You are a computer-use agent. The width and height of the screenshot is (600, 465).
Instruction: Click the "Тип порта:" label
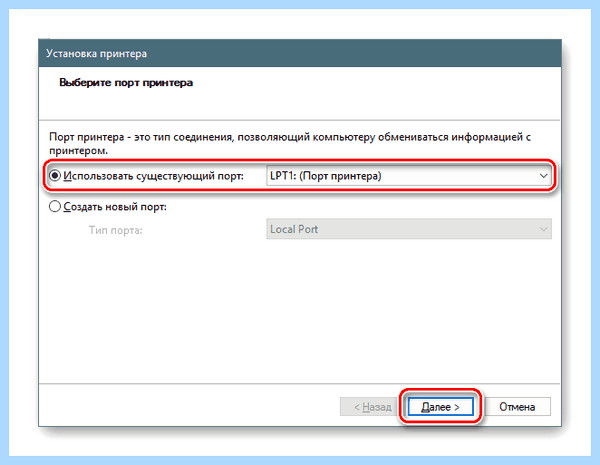pyautogui.click(x=116, y=230)
